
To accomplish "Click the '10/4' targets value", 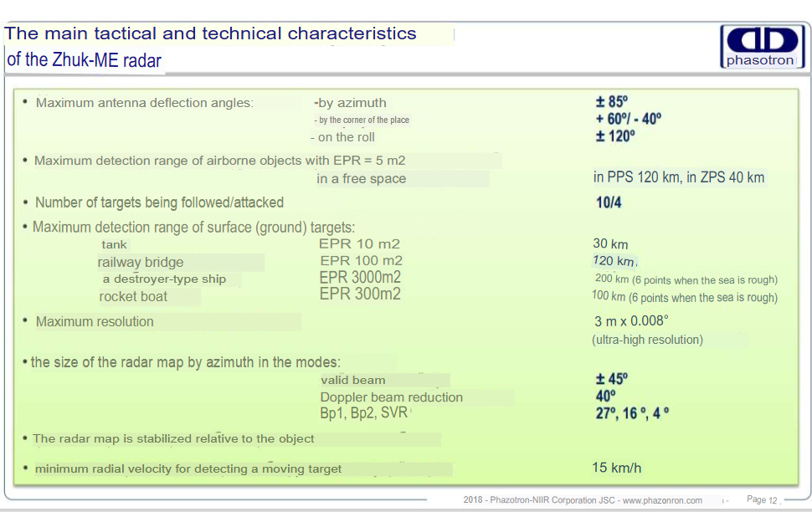I will [x=609, y=202].
